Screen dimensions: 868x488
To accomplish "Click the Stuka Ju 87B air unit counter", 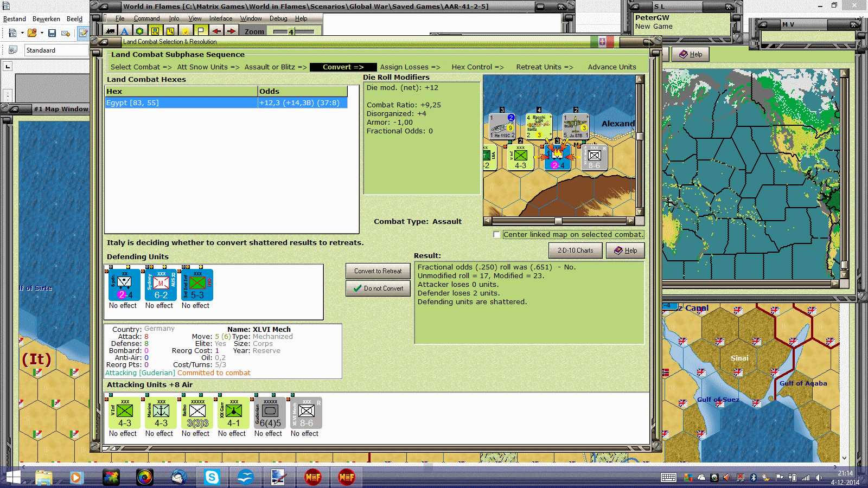I will tap(576, 126).
